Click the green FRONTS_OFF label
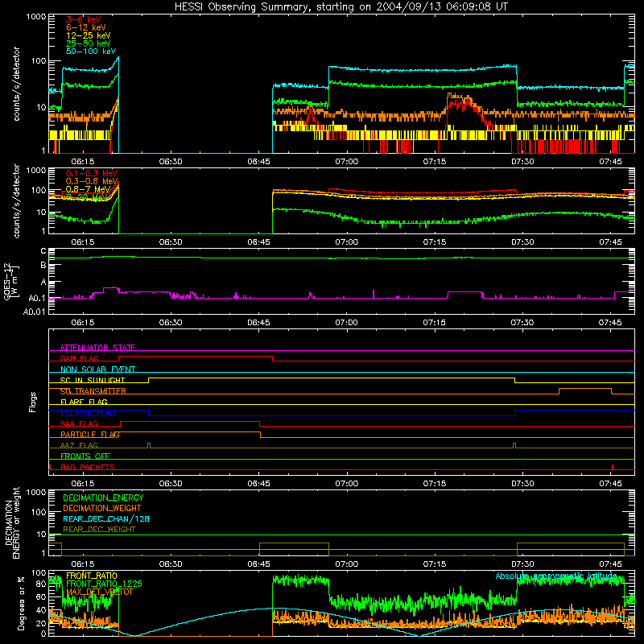 tap(85, 456)
